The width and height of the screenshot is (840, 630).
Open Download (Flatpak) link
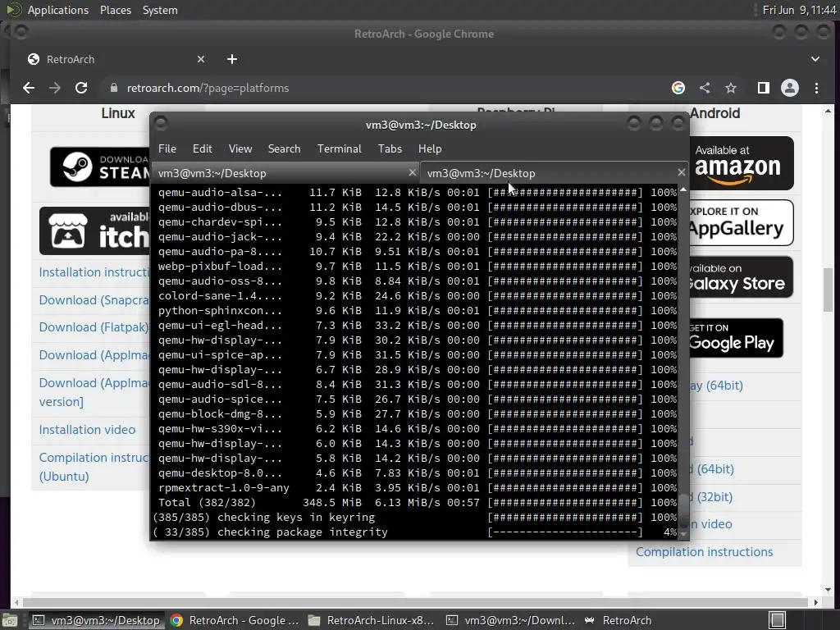94,327
